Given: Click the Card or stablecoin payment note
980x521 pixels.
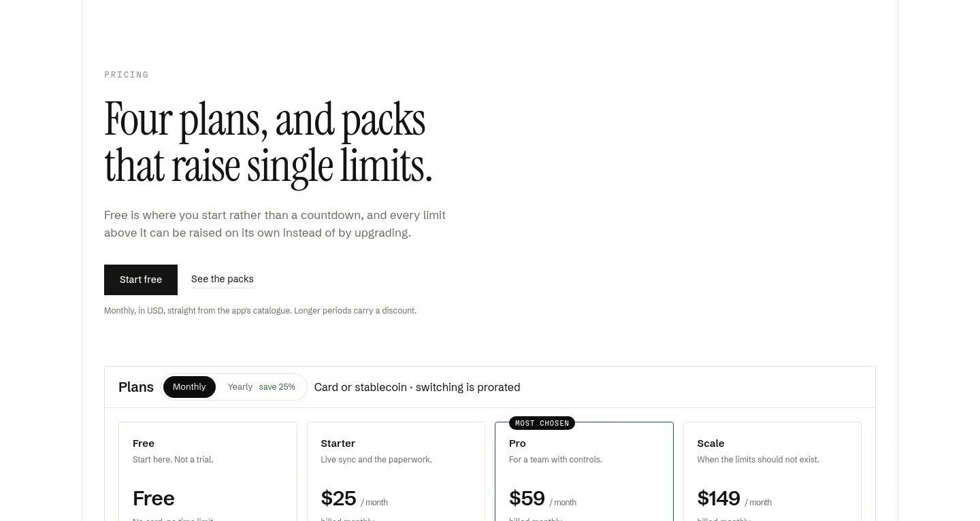Looking at the screenshot, I should [417, 387].
